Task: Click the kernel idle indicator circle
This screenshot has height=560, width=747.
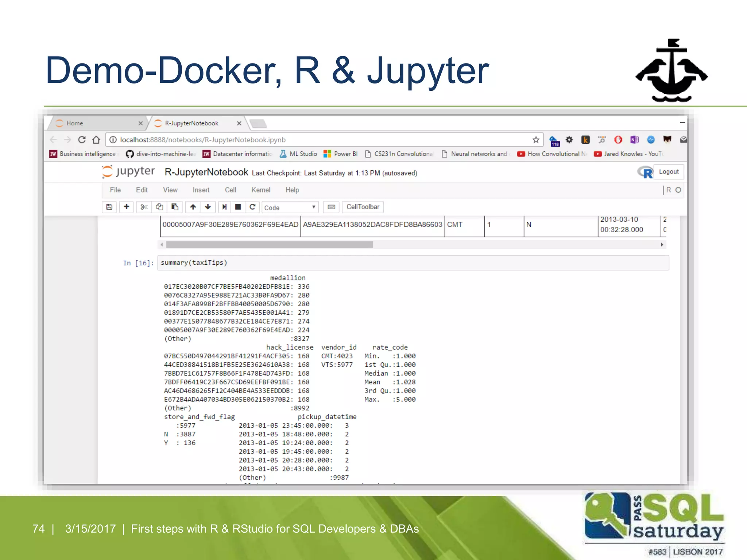Action: click(x=678, y=190)
